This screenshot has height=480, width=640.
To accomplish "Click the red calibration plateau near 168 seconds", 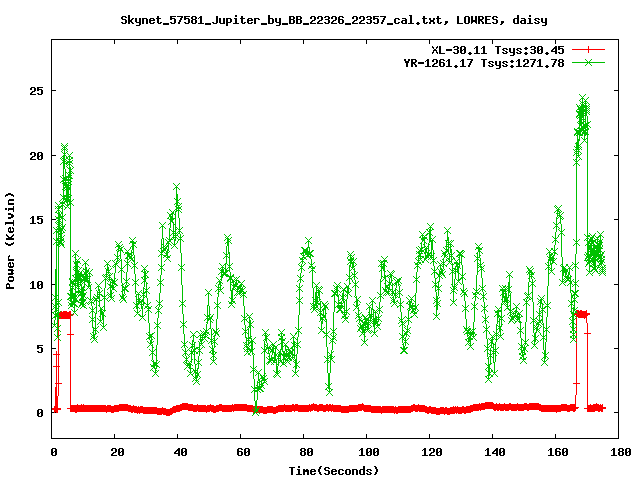I will [582, 314].
